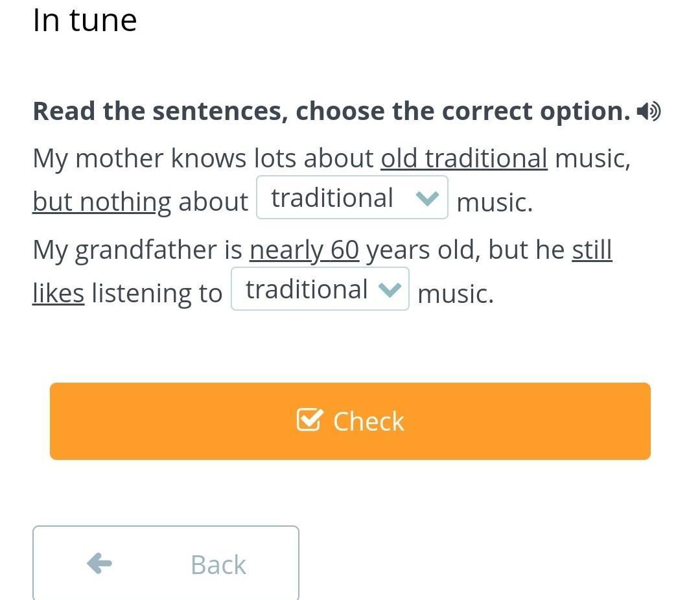This screenshot has height=600, width=700.
Task: Click the left arrow icon in Back
Action: click(99, 563)
